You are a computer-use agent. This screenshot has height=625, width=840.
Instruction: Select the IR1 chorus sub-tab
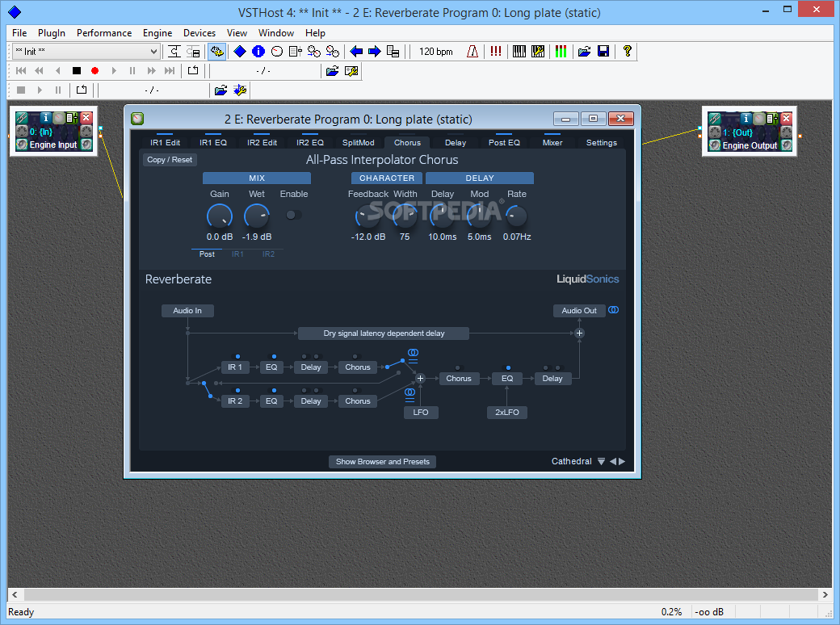(x=237, y=254)
